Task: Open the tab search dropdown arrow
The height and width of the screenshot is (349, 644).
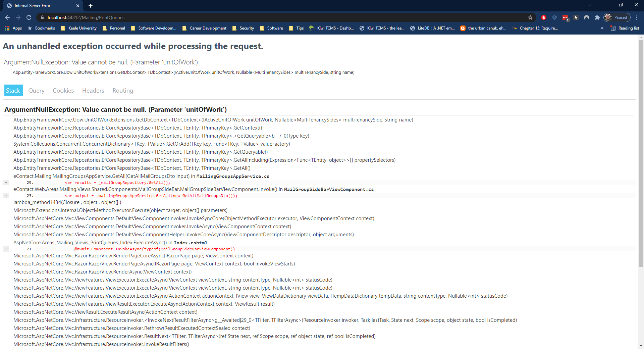Action: (x=590, y=5)
